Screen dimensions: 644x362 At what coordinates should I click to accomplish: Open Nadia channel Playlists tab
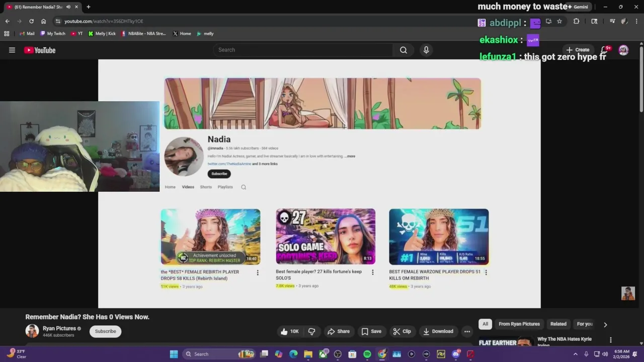pos(225,187)
